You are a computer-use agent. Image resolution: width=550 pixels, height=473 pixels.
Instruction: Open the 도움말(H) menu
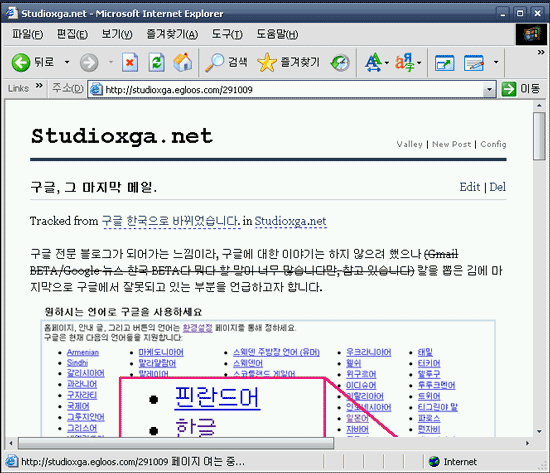[x=277, y=34]
